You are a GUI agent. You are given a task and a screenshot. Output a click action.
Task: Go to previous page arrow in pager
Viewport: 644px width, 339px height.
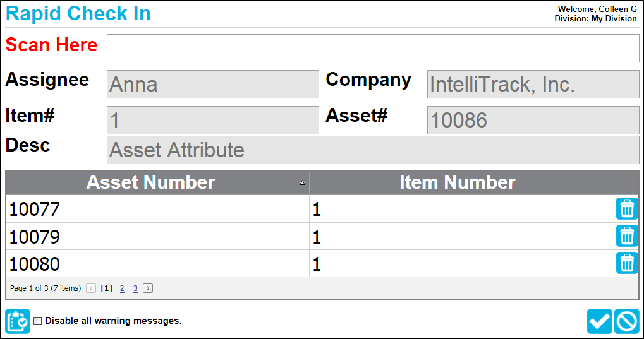[91, 288]
